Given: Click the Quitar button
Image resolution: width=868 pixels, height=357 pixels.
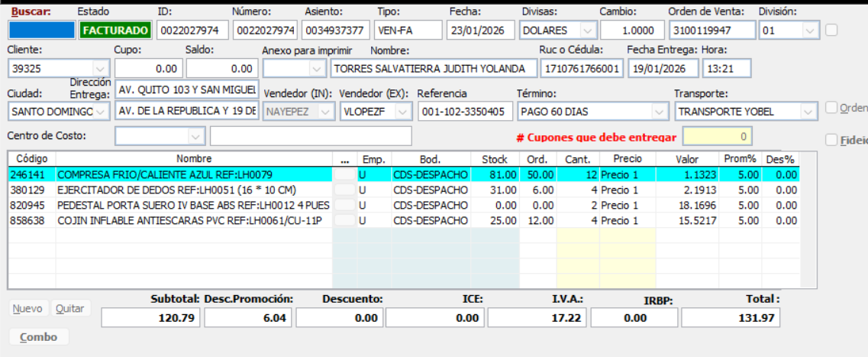Looking at the screenshot, I should tap(70, 309).
